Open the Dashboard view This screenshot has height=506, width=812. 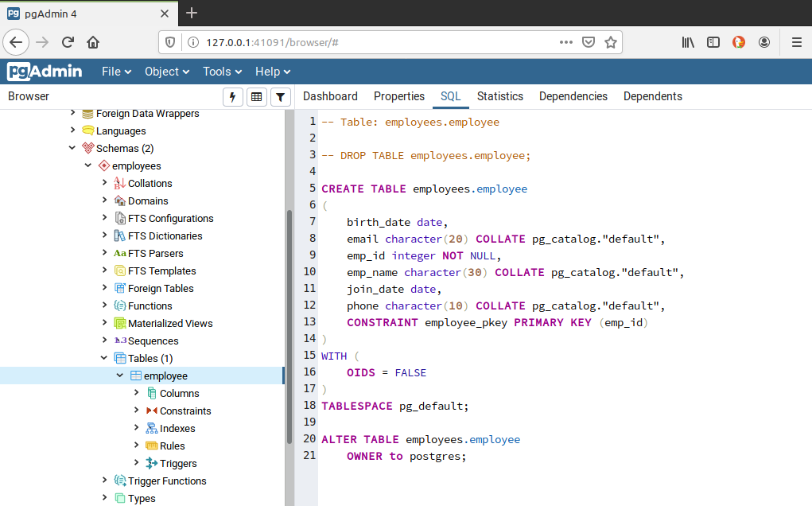[330, 95]
